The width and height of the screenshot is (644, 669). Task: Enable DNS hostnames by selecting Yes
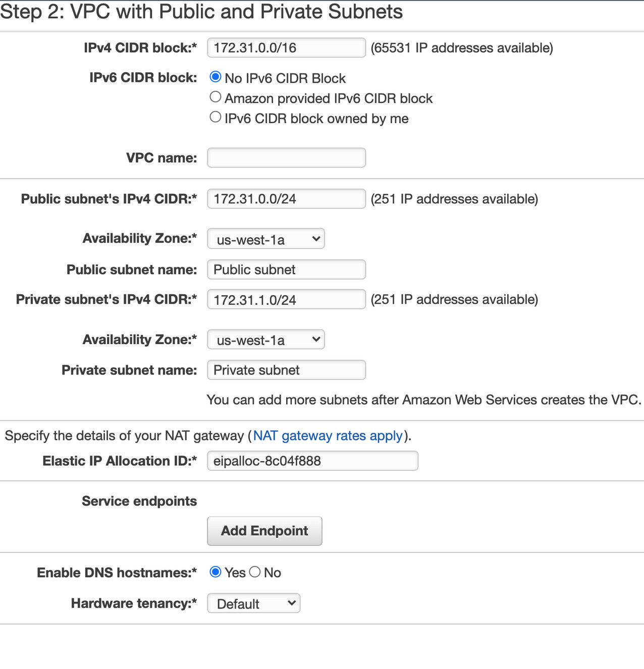pos(216,572)
